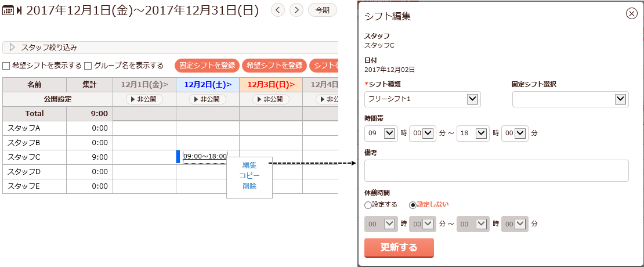Click into the 備考 notes text field
The width and height of the screenshot is (644, 267).
496,171
